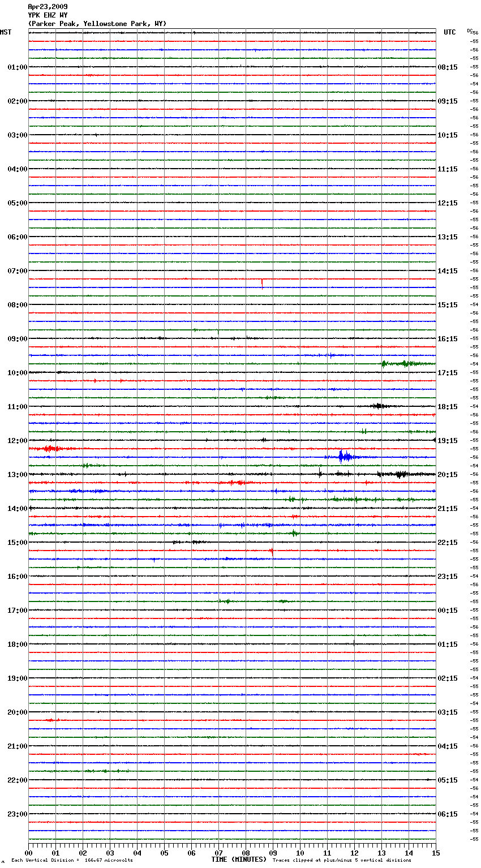Screen dimensions: 481x868
Task: Click the '08:00' MST hour label
Action: 17,305
